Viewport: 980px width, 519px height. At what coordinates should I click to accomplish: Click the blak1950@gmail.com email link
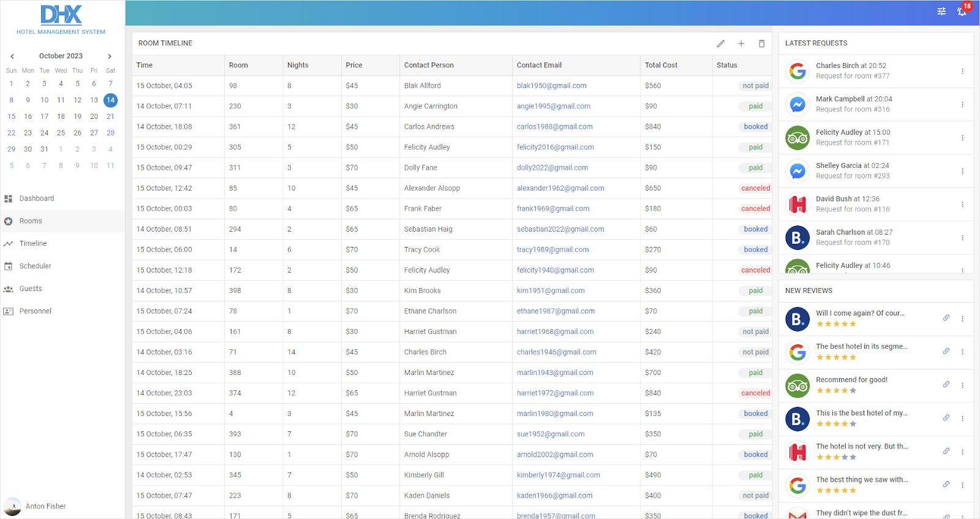click(x=551, y=86)
